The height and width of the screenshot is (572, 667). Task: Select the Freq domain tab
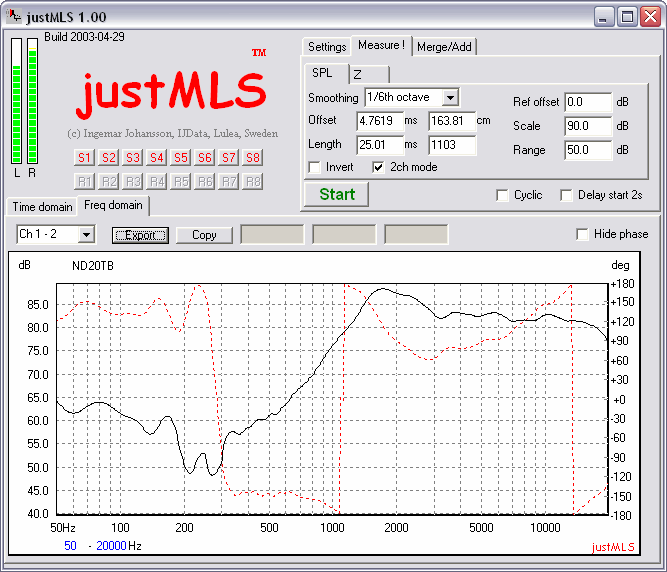(113, 205)
